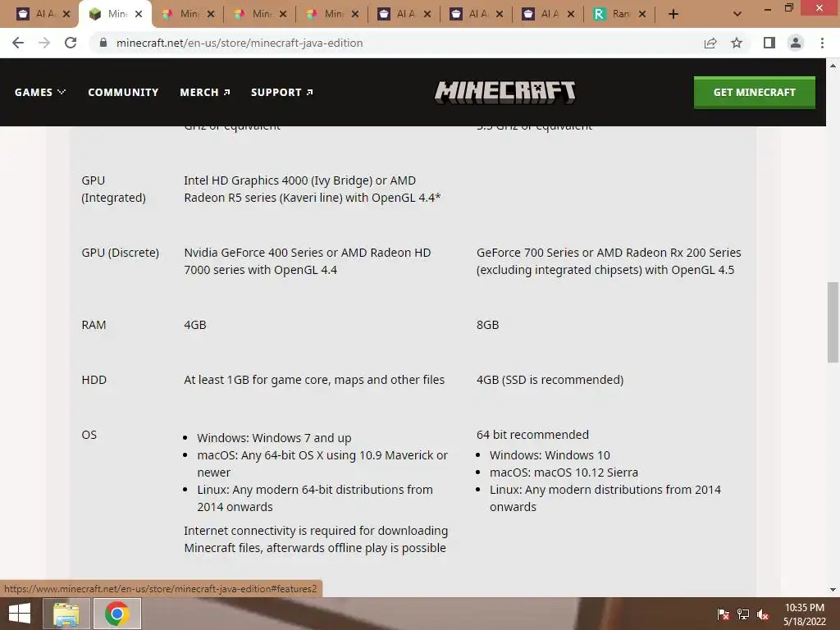Image resolution: width=840 pixels, height=630 pixels.
Task: Click 'At least 1GB for game core' text
Action: point(314,380)
